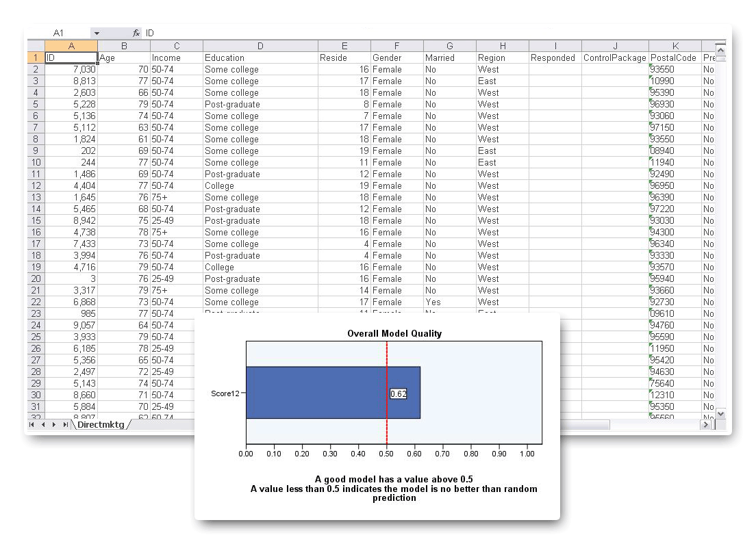
Task: Click ID cell 202
Action: pos(71,151)
